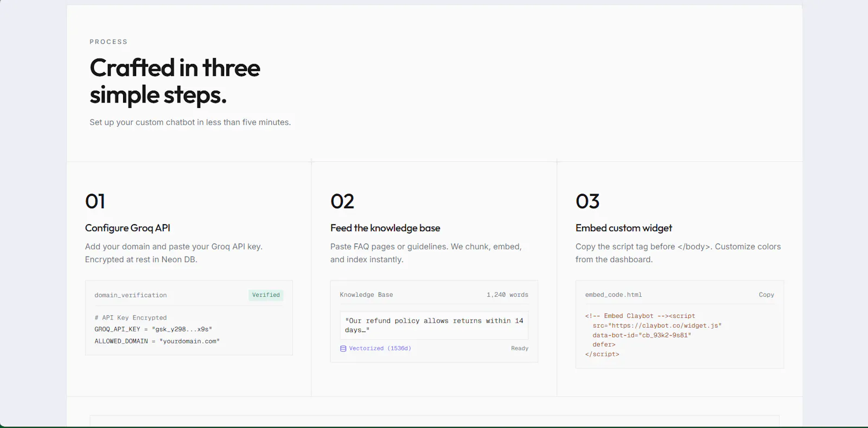Image resolution: width=868 pixels, height=428 pixels.
Task: Click the refund policy quote box
Action: pos(434,325)
